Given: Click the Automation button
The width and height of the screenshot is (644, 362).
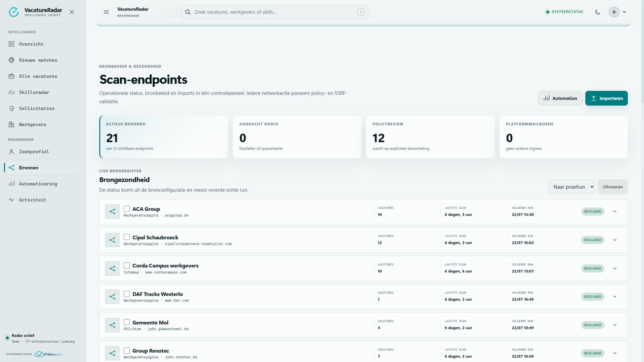Looking at the screenshot, I should coord(560,98).
